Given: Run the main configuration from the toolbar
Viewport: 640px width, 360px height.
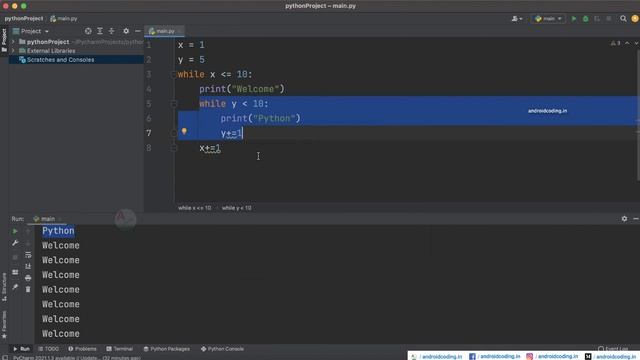Looking at the screenshot, I should 574,19.
